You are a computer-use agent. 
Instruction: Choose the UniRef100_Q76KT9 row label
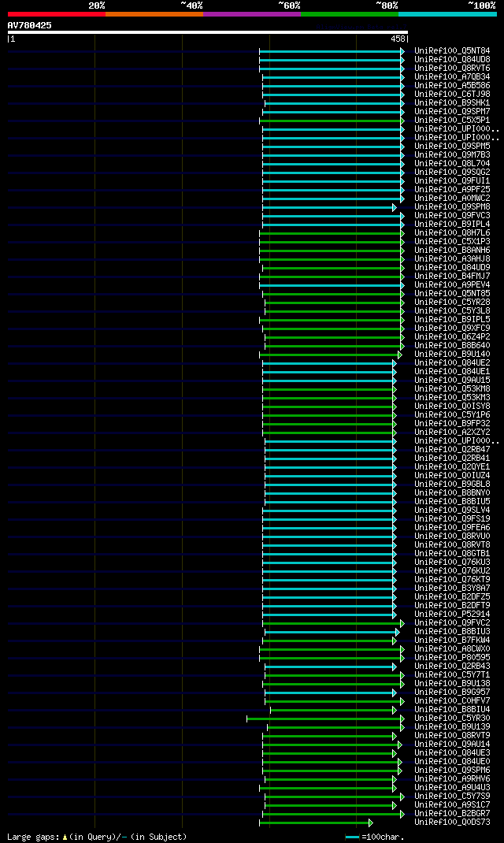(452, 580)
